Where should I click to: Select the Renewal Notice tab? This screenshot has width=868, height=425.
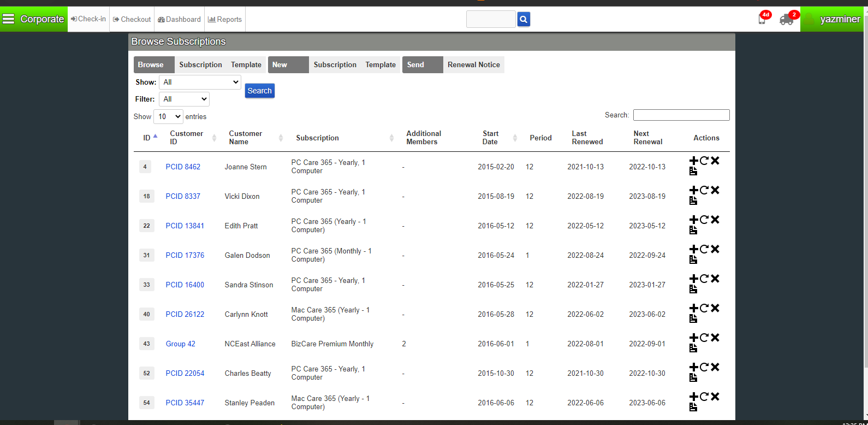coord(473,64)
